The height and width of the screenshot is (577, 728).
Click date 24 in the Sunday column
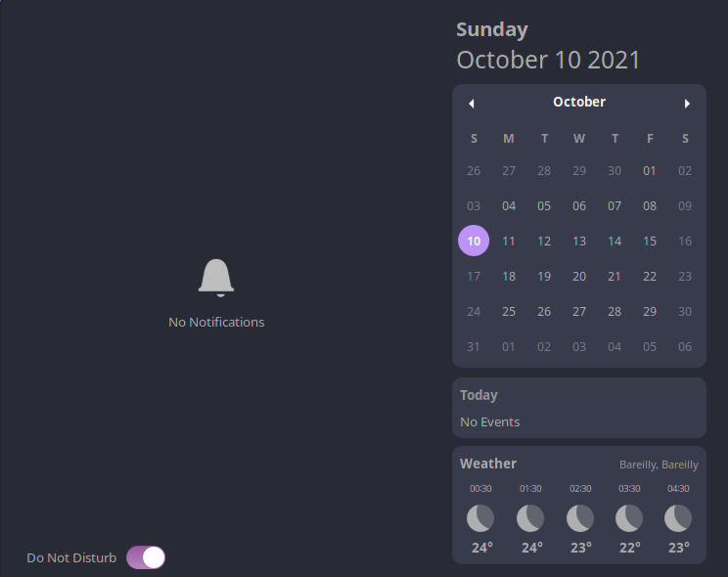(x=474, y=311)
